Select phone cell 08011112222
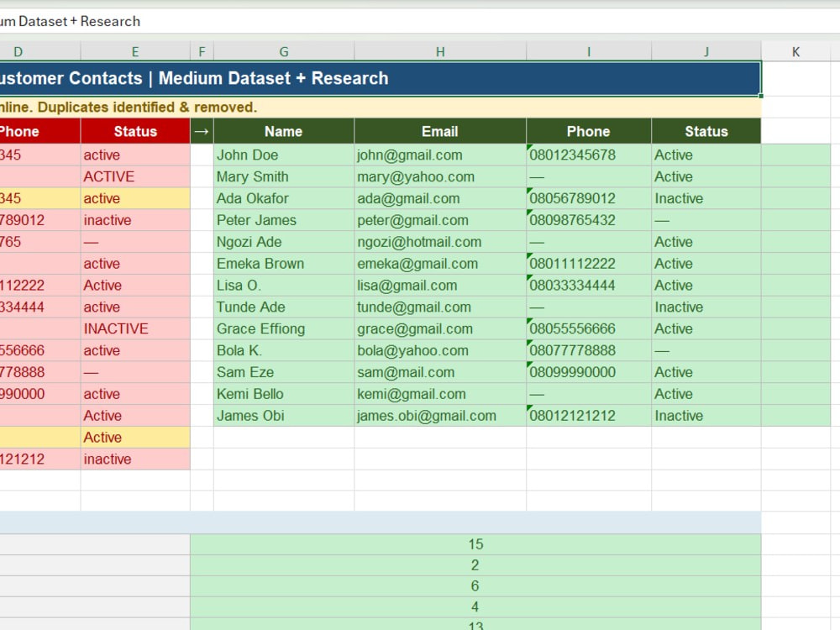 point(589,264)
